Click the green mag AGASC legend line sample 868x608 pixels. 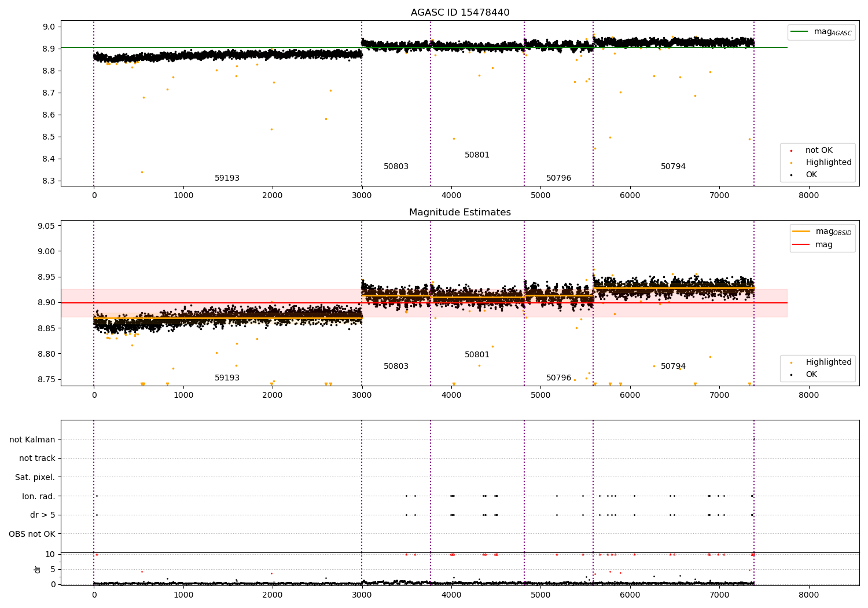799,32
